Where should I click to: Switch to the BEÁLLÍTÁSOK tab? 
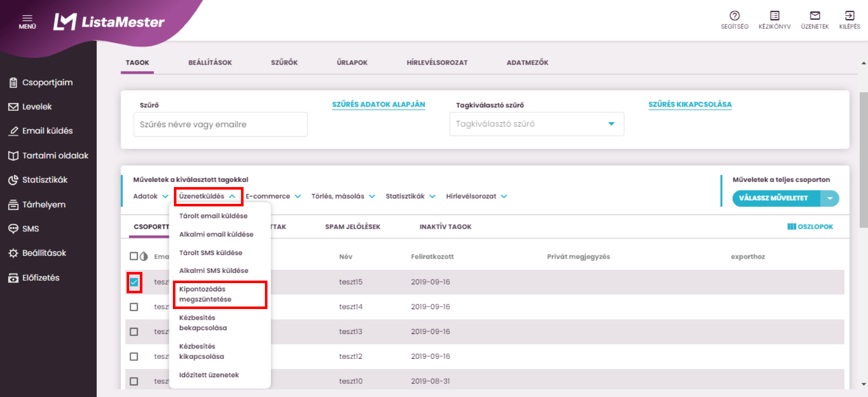pos(210,63)
